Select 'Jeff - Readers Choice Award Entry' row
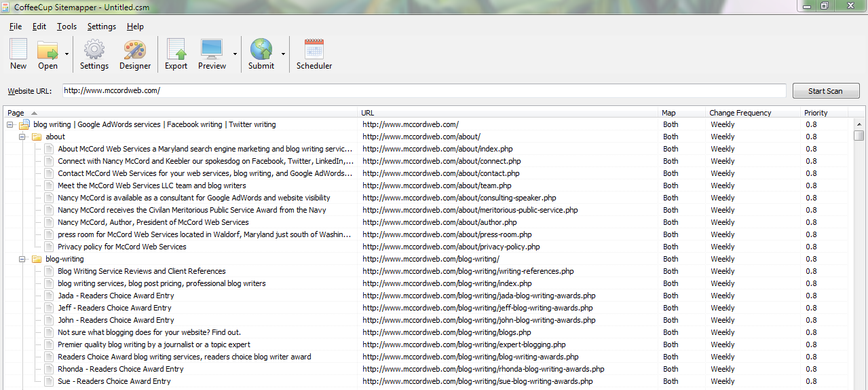 [x=428, y=308]
